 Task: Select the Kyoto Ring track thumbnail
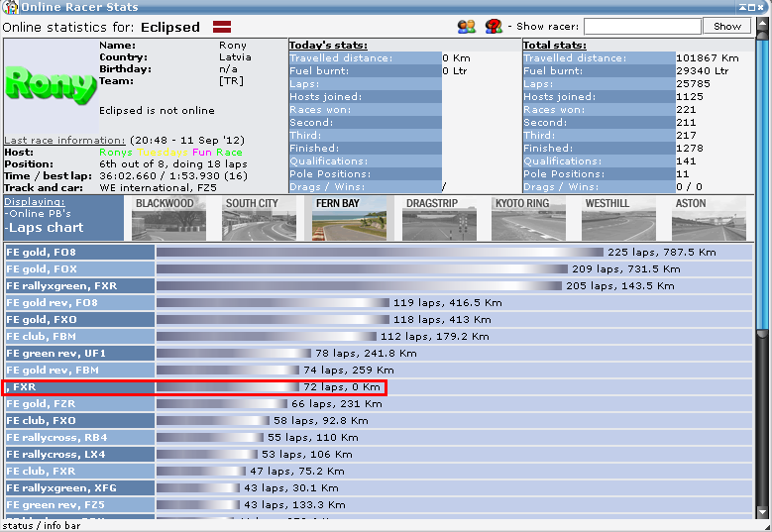tap(529, 219)
